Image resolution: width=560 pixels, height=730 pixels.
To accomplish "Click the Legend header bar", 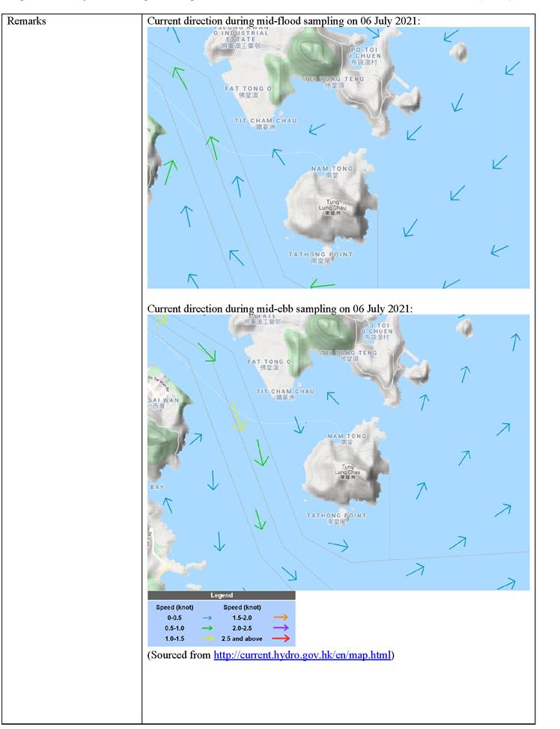I will (221, 595).
